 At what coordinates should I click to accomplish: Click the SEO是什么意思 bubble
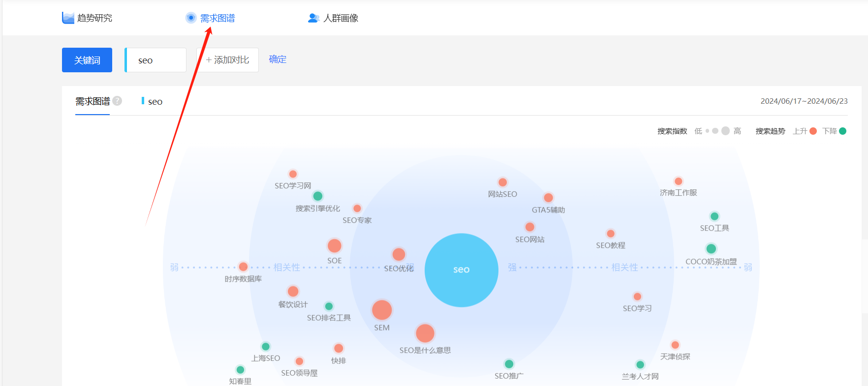coord(425,333)
